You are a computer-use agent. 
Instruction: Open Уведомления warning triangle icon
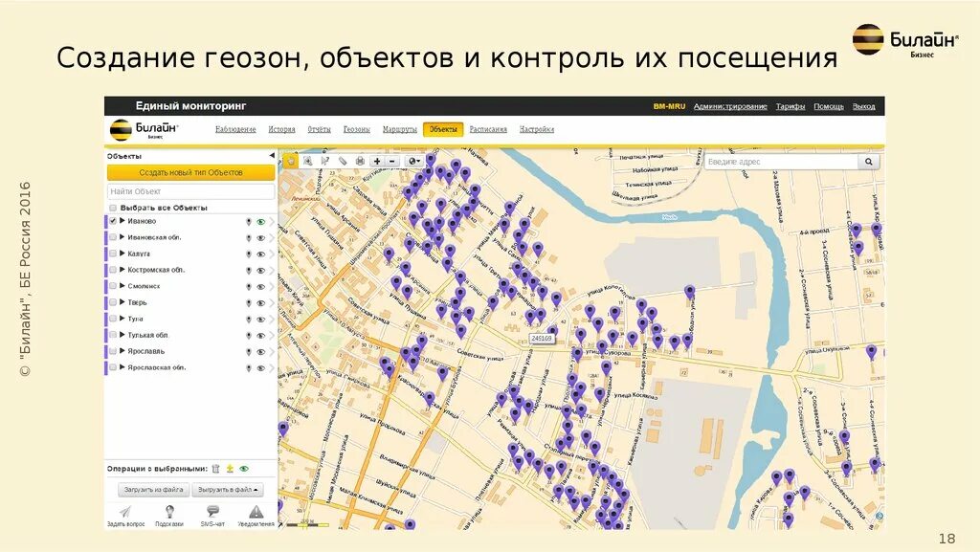(x=256, y=513)
